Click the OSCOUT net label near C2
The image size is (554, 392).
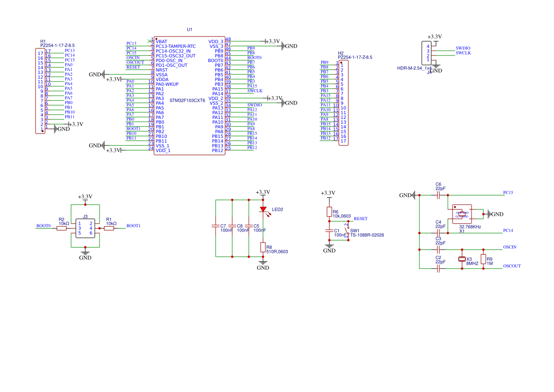(512, 266)
